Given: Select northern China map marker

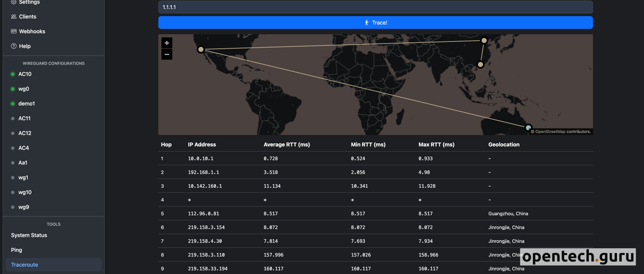Looking at the screenshot, I should point(484,40).
